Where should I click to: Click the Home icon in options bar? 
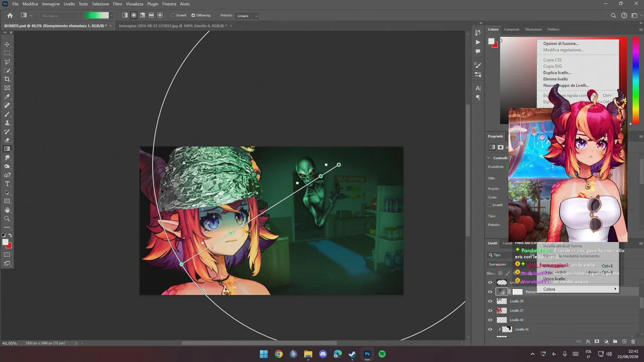[x=10, y=16]
